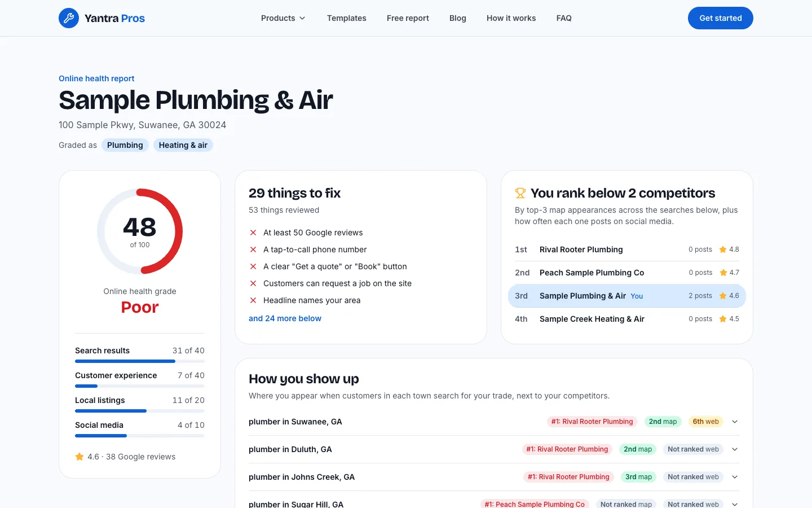The width and height of the screenshot is (812, 508).
Task: Follow the 'and 24 more below' link
Action: click(x=285, y=318)
